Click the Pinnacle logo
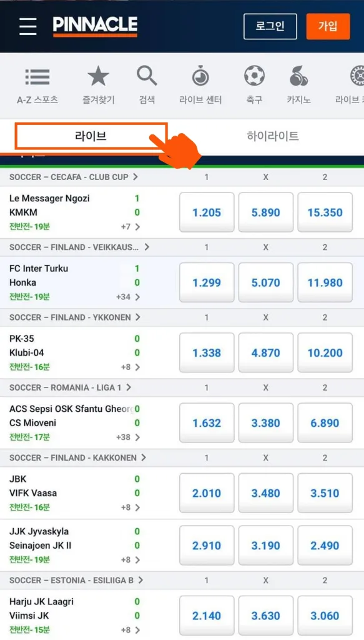Image resolution: width=364 pixels, height=640 pixels. [x=95, y=26]
